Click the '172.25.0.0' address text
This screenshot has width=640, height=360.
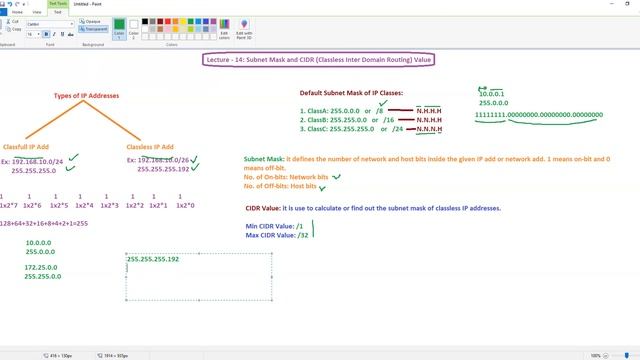[x=41, y=267]
